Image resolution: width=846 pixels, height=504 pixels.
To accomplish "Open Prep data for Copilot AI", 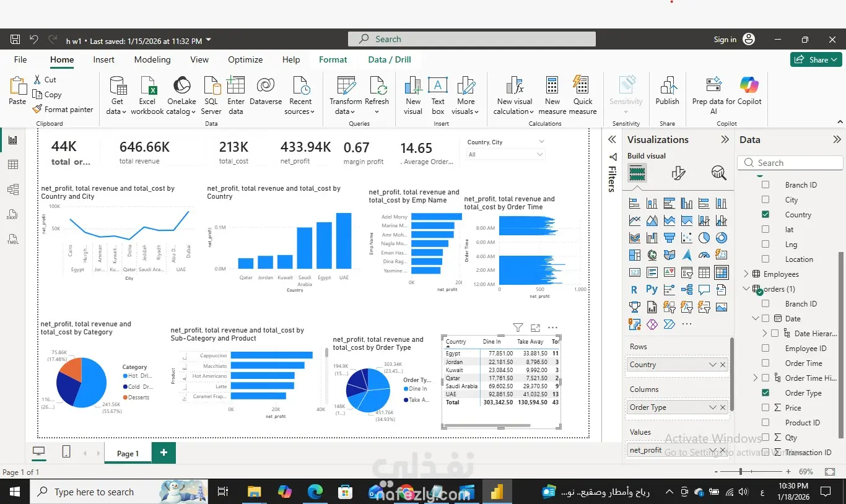I will (x=713, y=95).
